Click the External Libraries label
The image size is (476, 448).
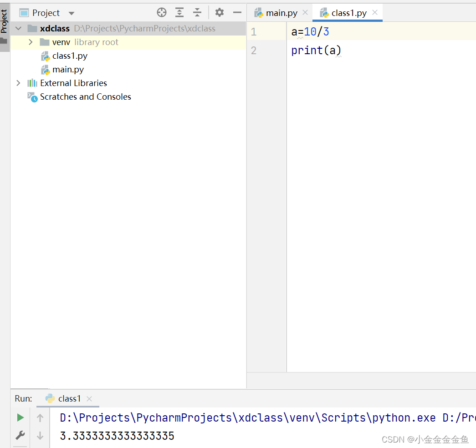pos(73,83)
